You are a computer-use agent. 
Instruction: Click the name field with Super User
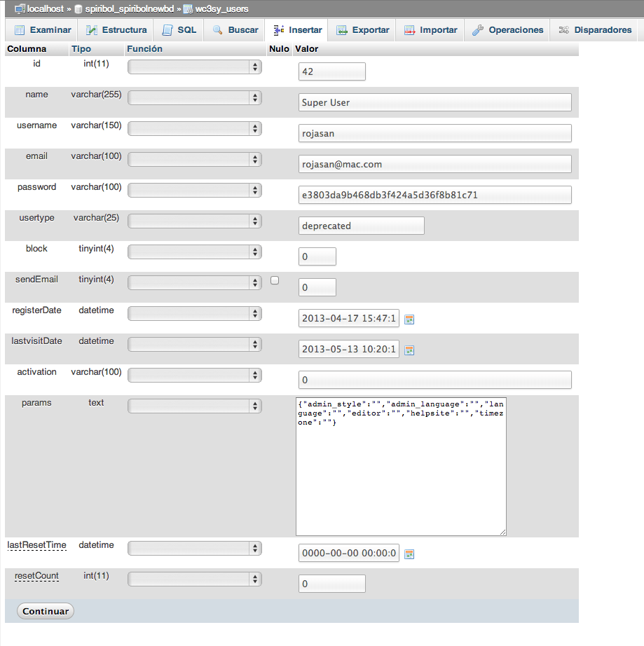tap(434, 102)
